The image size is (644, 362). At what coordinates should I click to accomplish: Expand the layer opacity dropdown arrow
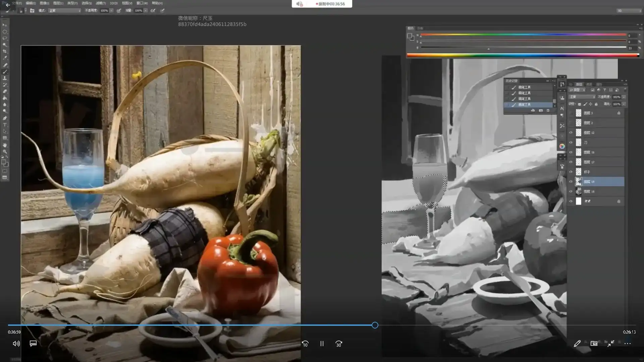(x=624, y=97)
